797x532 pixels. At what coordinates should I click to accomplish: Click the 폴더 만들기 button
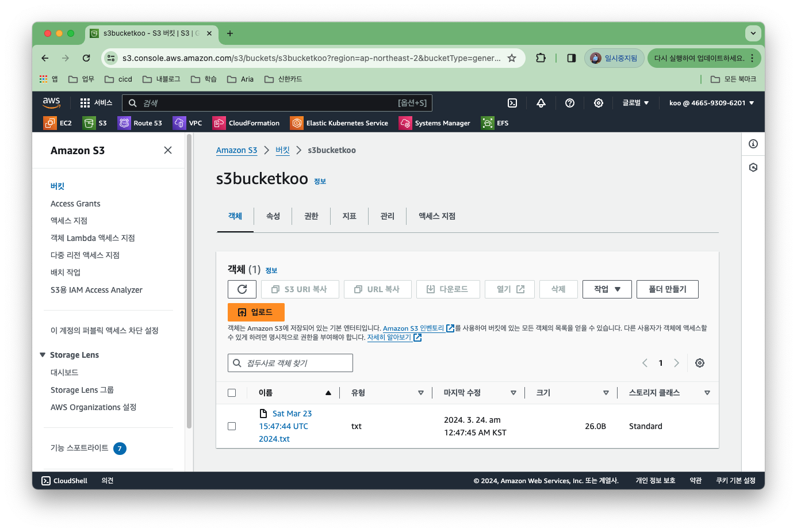[668, 289]
